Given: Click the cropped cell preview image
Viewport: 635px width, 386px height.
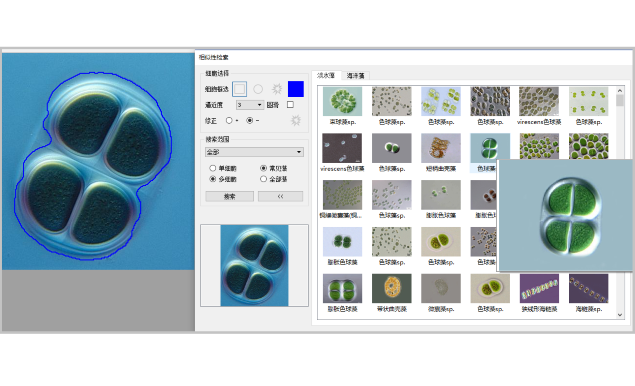Looking at the screenshot, I should coord(254,265).
